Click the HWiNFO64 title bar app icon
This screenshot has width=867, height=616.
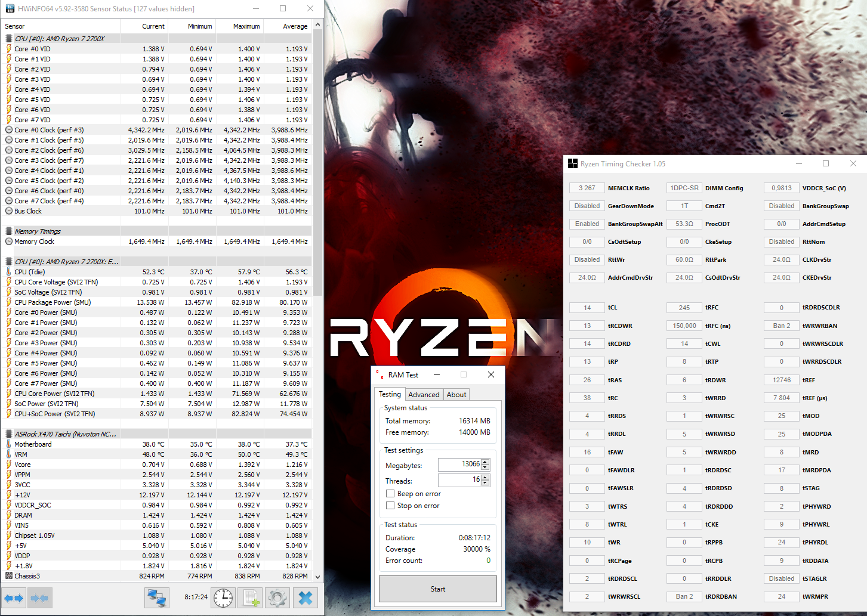10,8
